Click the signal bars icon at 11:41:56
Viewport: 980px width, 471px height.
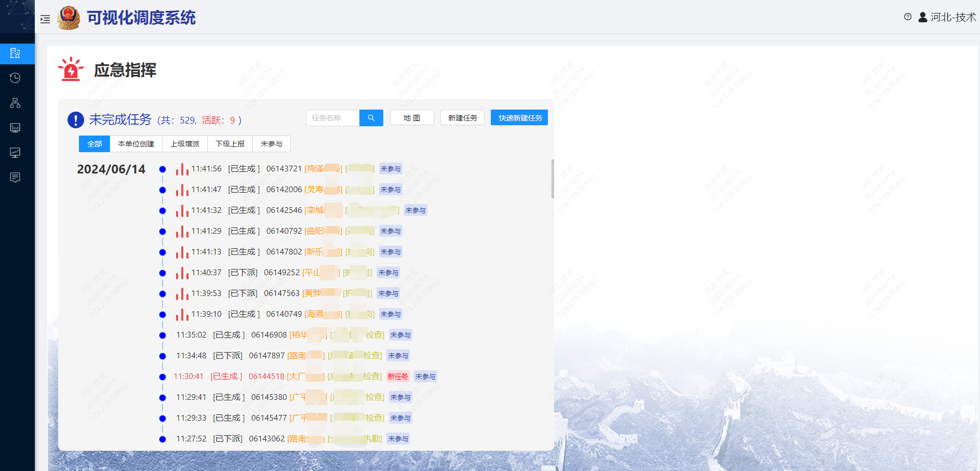[x=182, y=169]
